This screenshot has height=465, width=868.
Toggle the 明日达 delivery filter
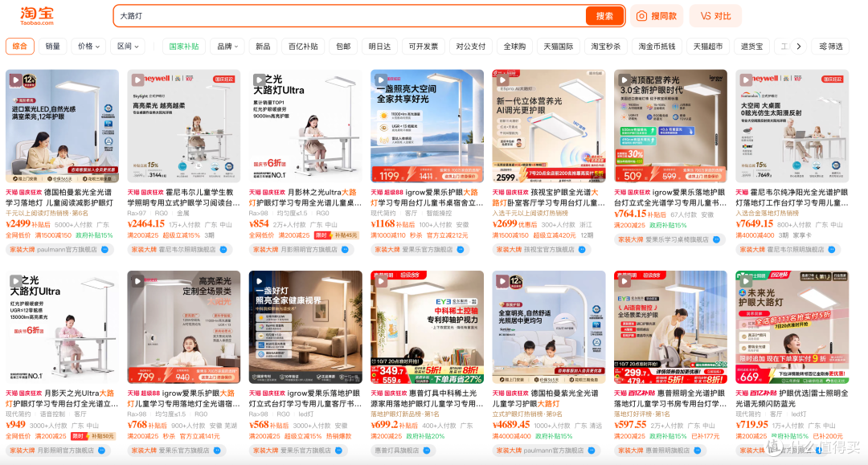click(x=379, y=47)
